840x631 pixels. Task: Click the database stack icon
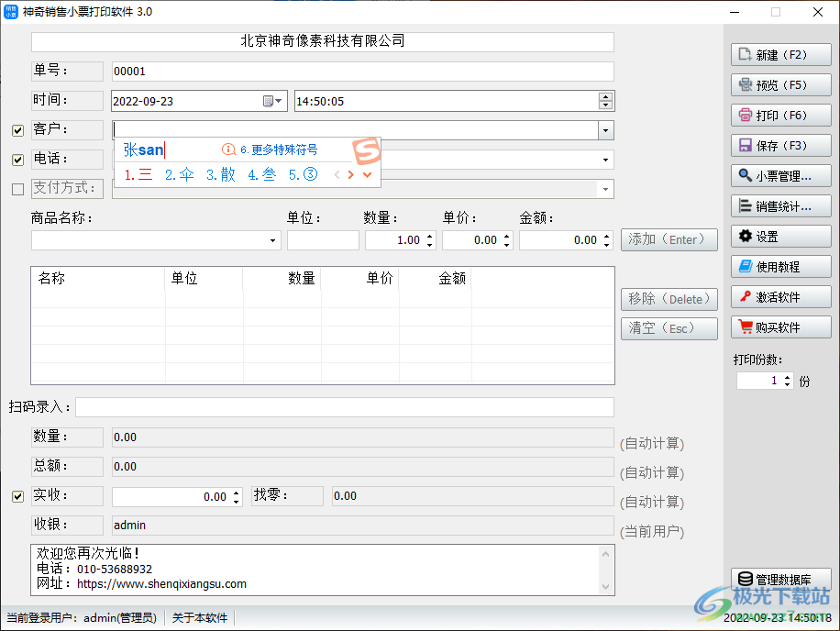746,579
